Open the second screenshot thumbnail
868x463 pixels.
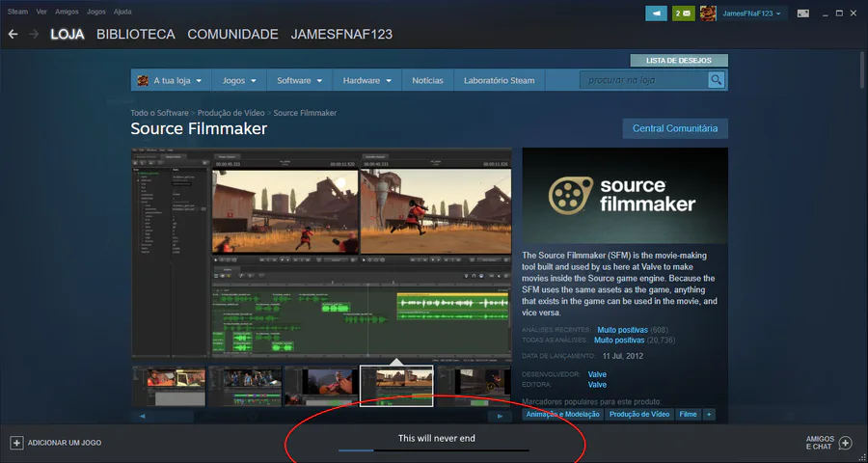(x=245, y=386)
